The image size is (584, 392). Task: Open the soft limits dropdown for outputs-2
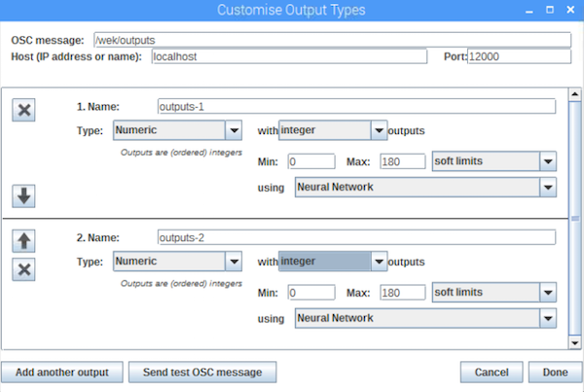coord(494,292)
